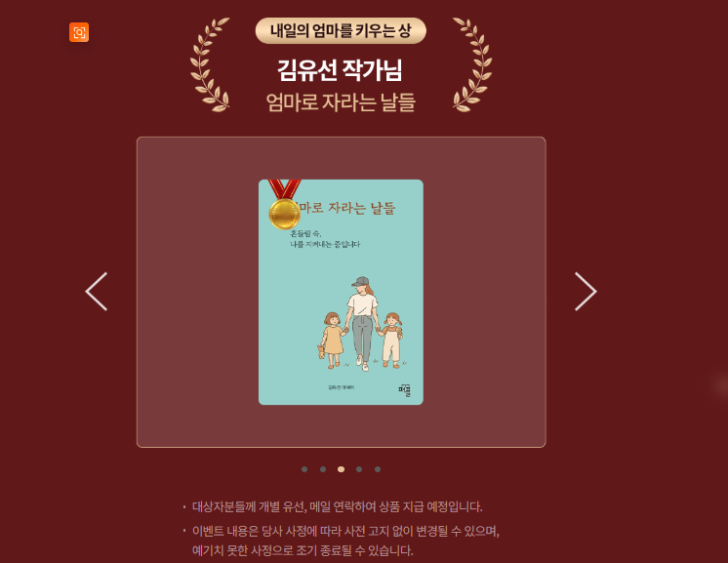Click the cover subtitle '흔들림 속, 나를 지켜내는 중입니다'
Image resolution: width=728 pixels, height=563 pixels.
click(325, 238)
